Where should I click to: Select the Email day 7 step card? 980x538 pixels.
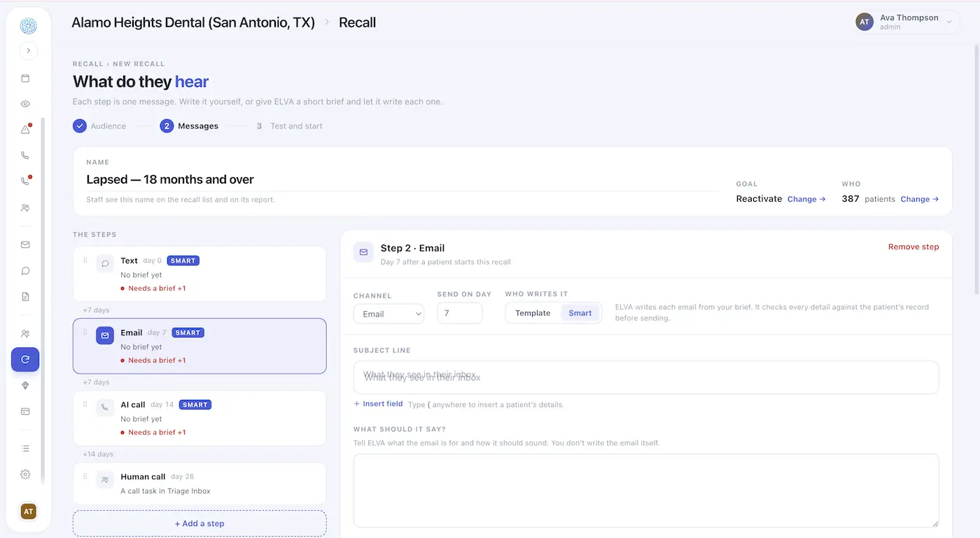click(x=199, y=346)
